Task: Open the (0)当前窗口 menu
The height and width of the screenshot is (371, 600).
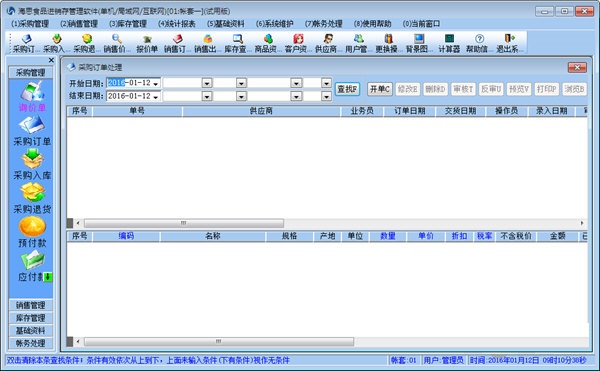Action: click(421, 24)
